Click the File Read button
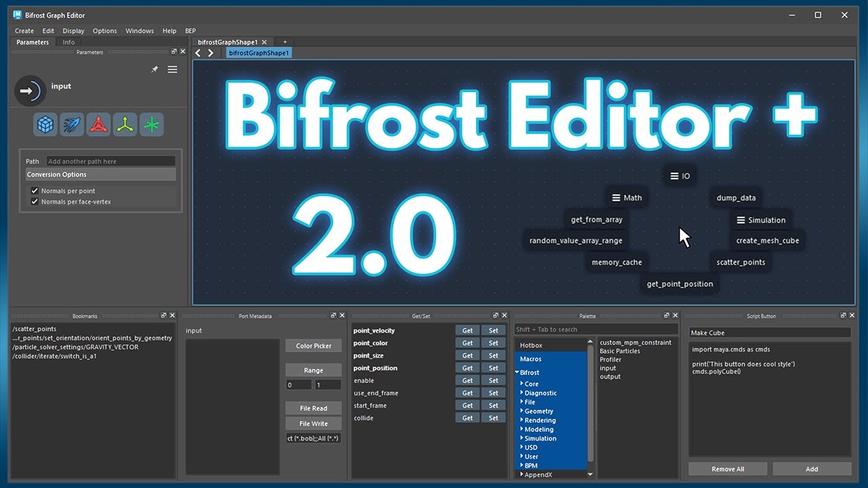The image size is (868, 488). coord(313,408)
